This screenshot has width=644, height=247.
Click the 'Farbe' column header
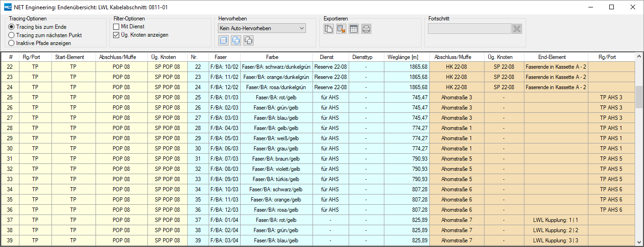(x=276, y=57)
